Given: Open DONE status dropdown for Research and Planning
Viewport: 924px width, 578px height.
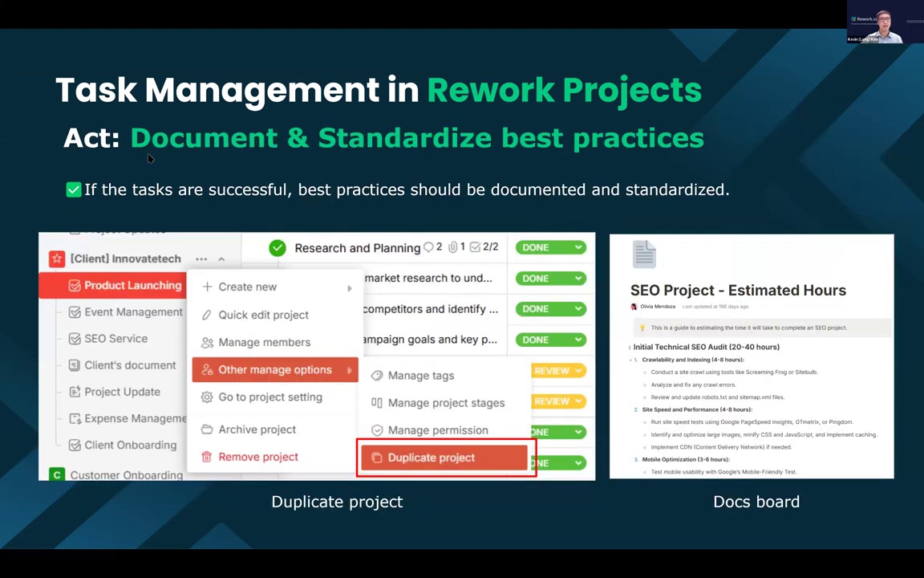Looking at the screenshot, I should coord(551,248).
